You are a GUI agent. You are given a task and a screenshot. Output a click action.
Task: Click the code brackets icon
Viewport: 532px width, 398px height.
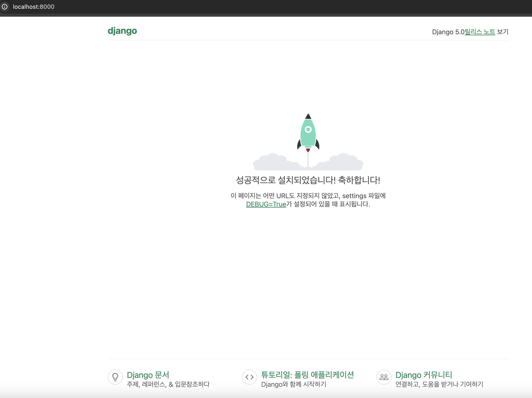[250, 377]
